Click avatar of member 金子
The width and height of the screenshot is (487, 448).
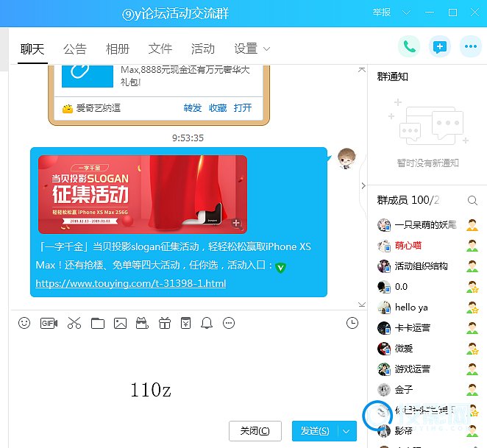pos(384,390)
